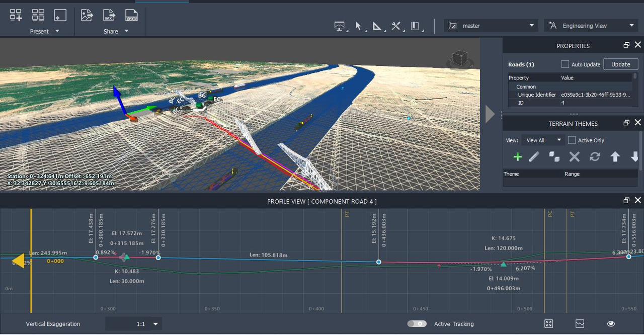Expand the Vertical Exaggeration 1:1 dropdown

point(155,324)
